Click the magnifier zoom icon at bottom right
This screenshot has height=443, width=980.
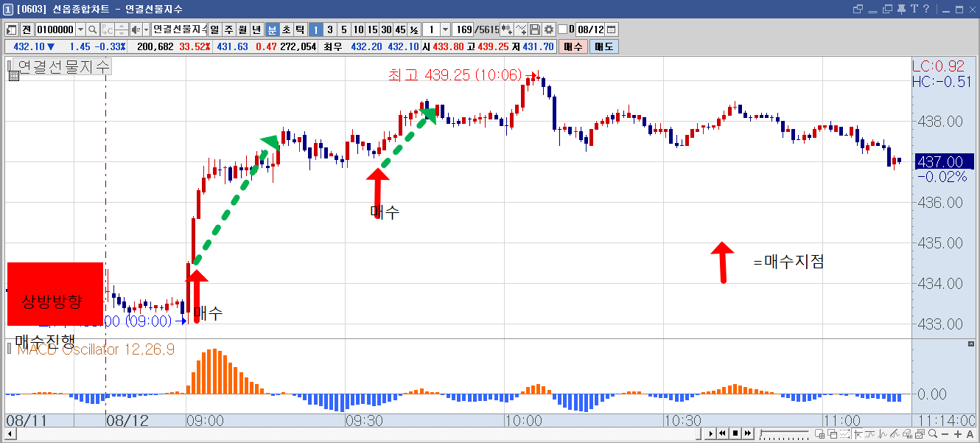pyautogui.click(x=932, y=434)
